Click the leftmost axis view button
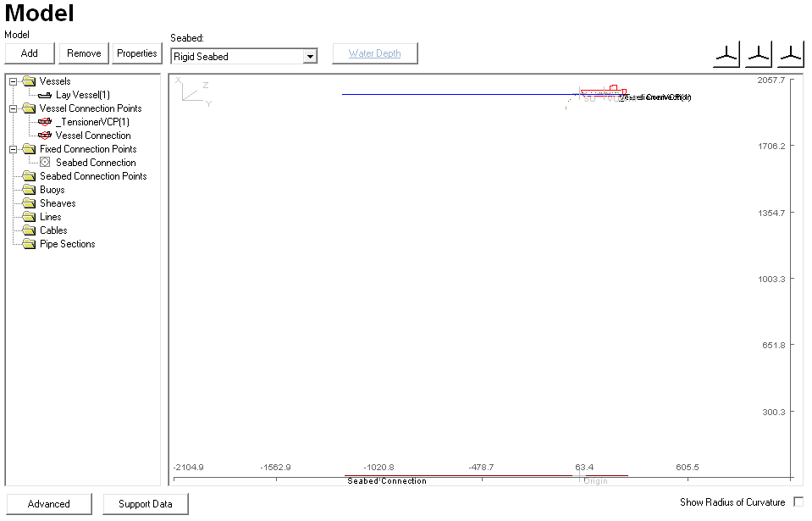The height and width of the screenshot is (521, 812). pos(726,54)
